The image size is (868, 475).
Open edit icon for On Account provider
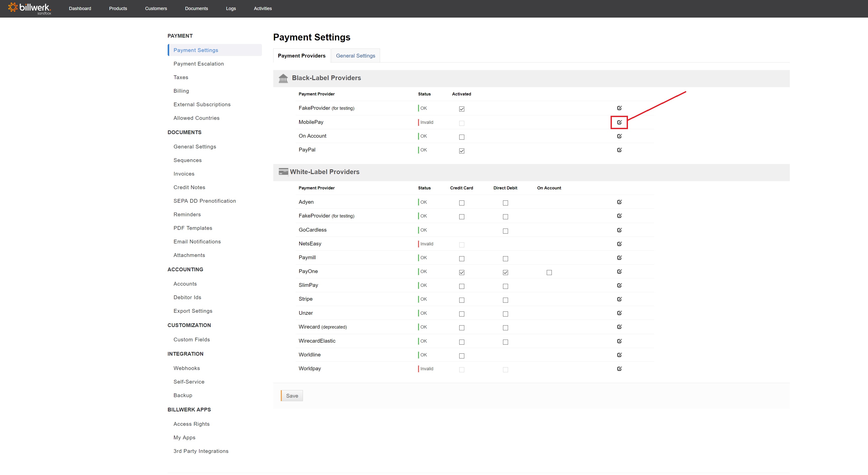[x=619, y=136]
